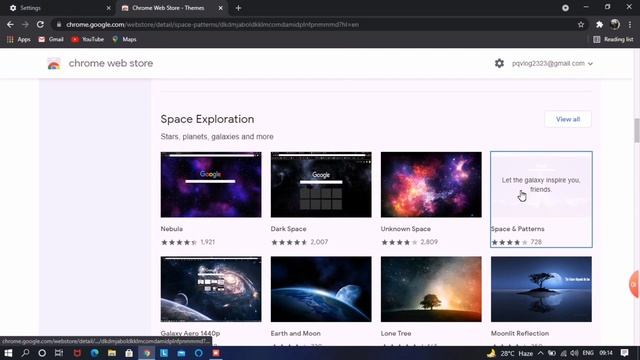Click the Dark Space theme thumbnail
The image size is (640, 360).
(321, 184)
